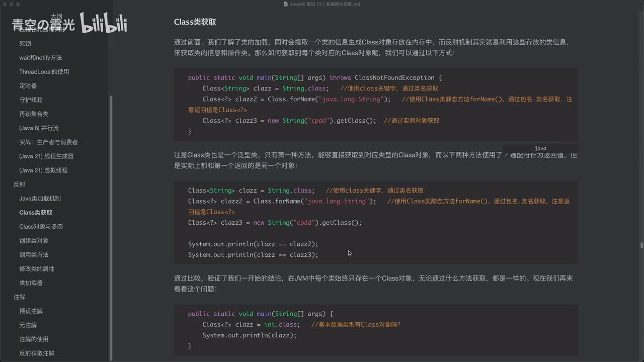Jump to (Java 8) 并行流 section

coord(39,128)
